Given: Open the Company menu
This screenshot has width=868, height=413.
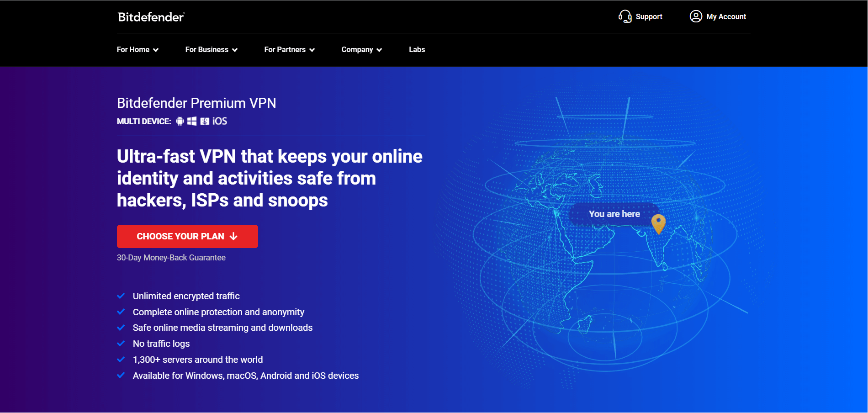Looking at the screenshot, I should click(x=362, y=49).
